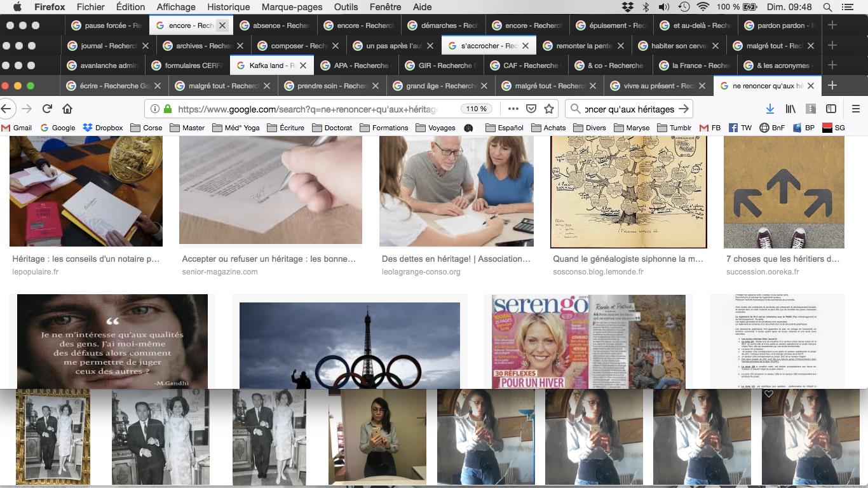Click the Gandhi quote image thumbnail
The height and width of the screenshot is (488, 868).
pyautogui.click(x=112, y=341)
